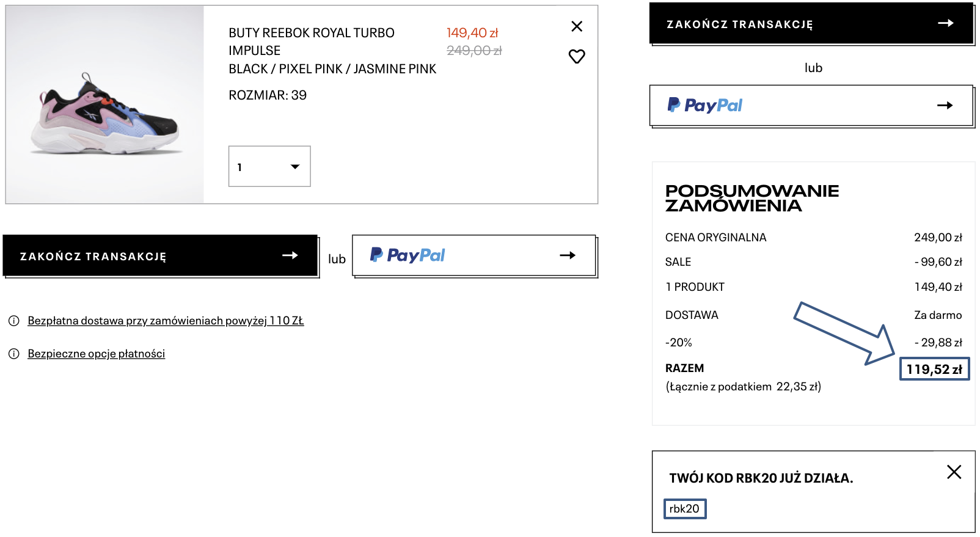This screenshot has height=537, width=980.
Task: Click the PayPal logo below the product
Action: (x=408, y=255)
